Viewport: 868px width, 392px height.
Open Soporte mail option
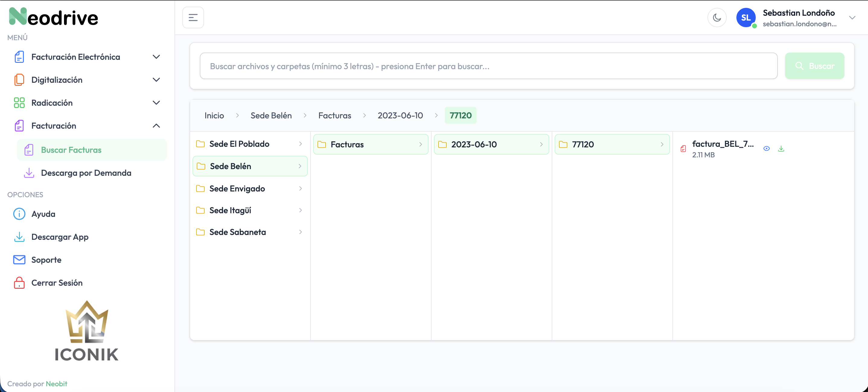46,260
